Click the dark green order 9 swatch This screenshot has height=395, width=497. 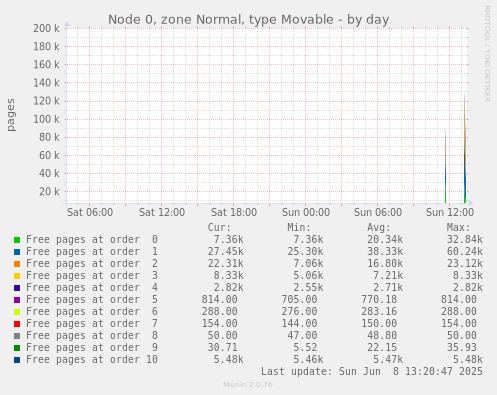[x=17, y=348]
